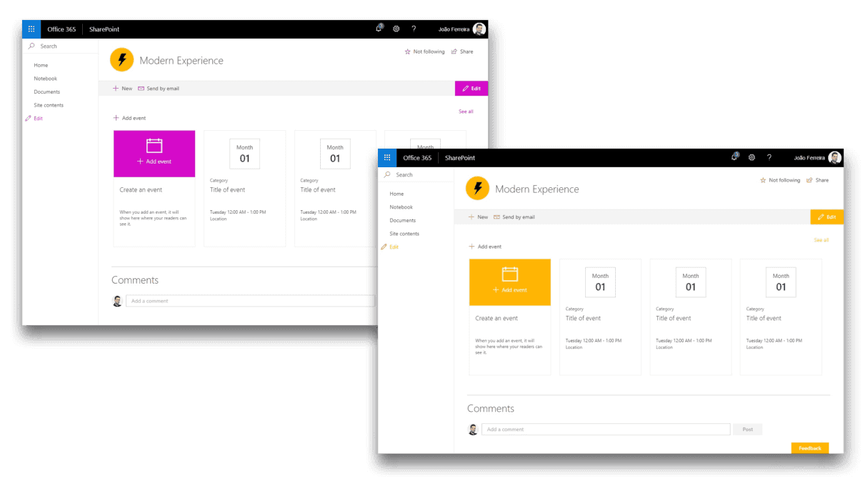Click the Share icon in the yellow-themed window
Viewport: 868px width, 481px height.
point(809,180)
